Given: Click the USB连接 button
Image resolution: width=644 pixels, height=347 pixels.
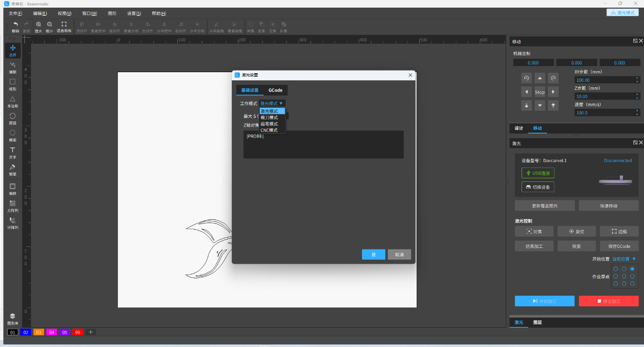Looking at the screenshot, I should pyautogui.click(x=538, y=173).
